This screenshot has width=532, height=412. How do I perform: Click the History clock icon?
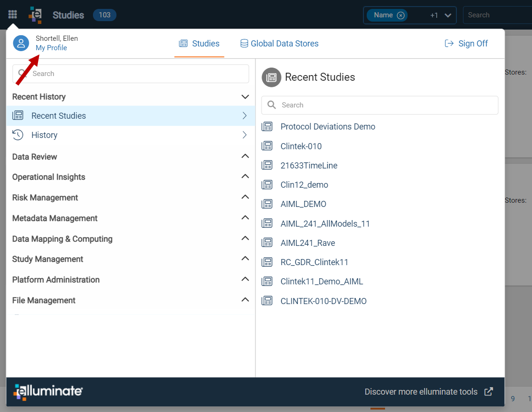18,135
